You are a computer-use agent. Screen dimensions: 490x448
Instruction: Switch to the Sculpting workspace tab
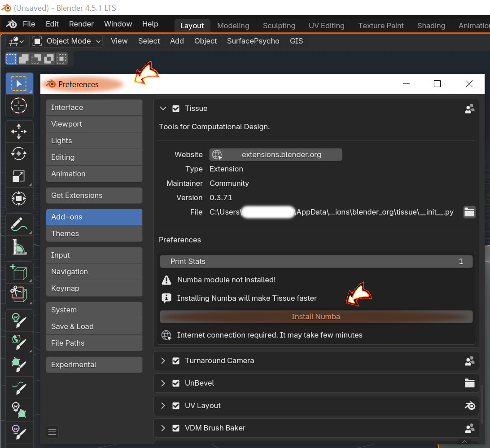(x=279, y=26)
